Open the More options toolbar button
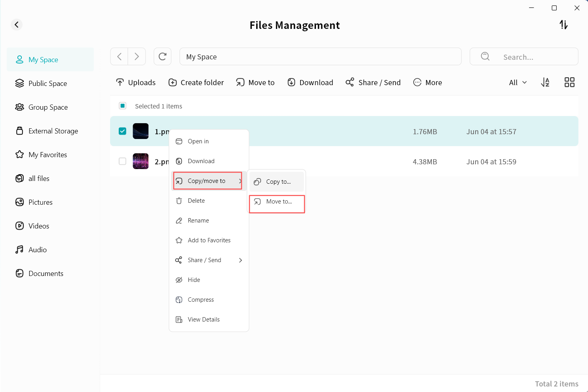Image resolution: width=588 pixels, height=392 pixels. pyautogui.click(x=428, y=82)
